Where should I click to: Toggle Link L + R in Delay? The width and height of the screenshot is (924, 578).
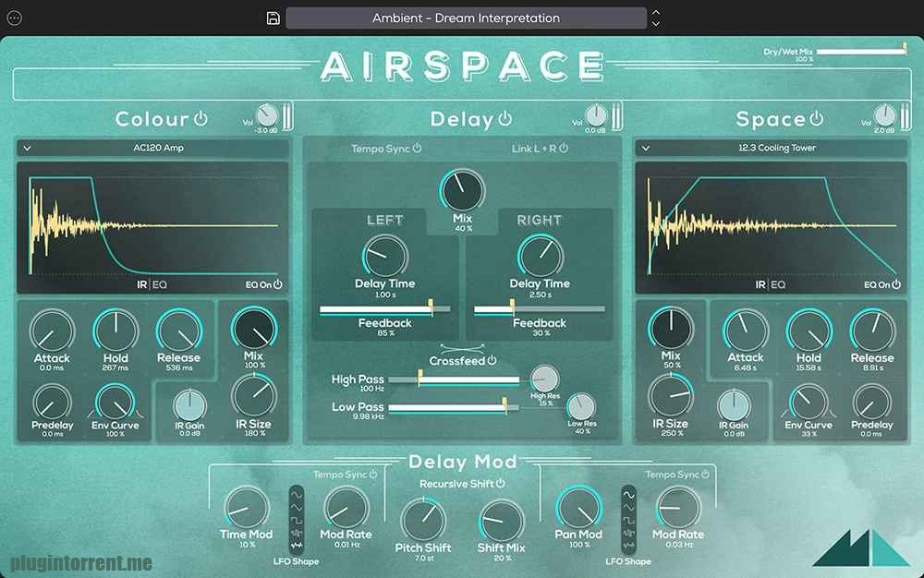click(564, 148)
